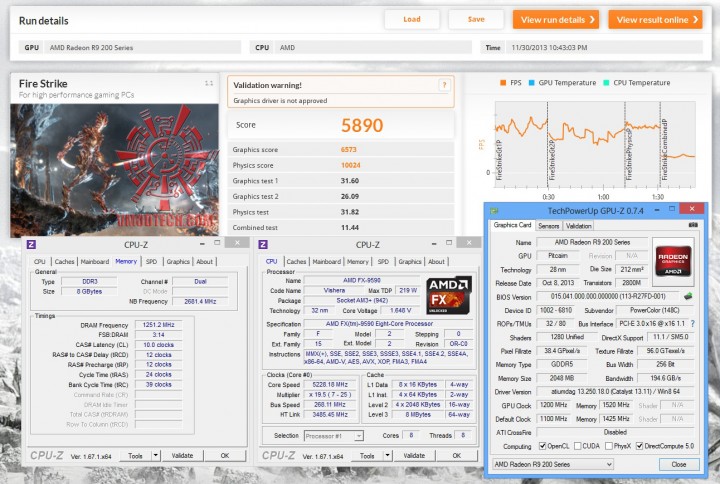Click the Z logo icon of left CPU-Z Memory window
Viewport: 720px width, 484px height.
coord(31,244)
